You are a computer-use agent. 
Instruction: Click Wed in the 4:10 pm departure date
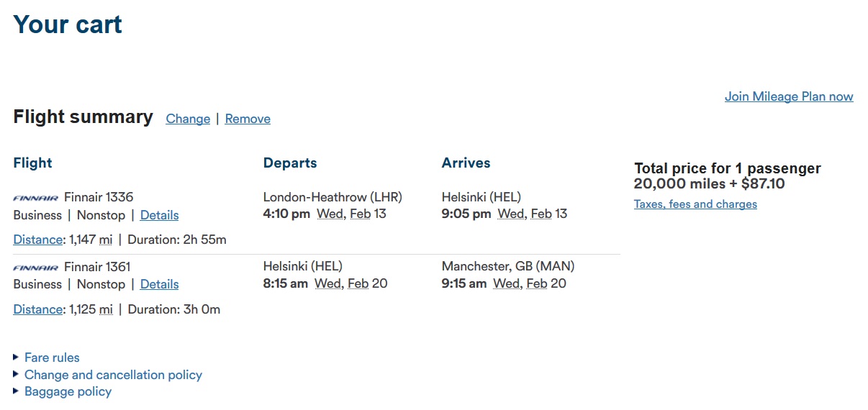(x=330, y=214)
